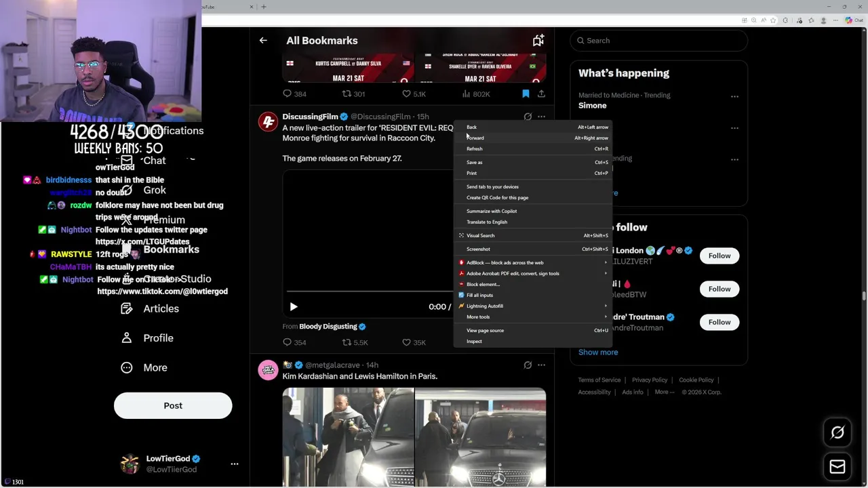Expand More tools submenu
The image size is (868, 488).
(x=532, y=317)
